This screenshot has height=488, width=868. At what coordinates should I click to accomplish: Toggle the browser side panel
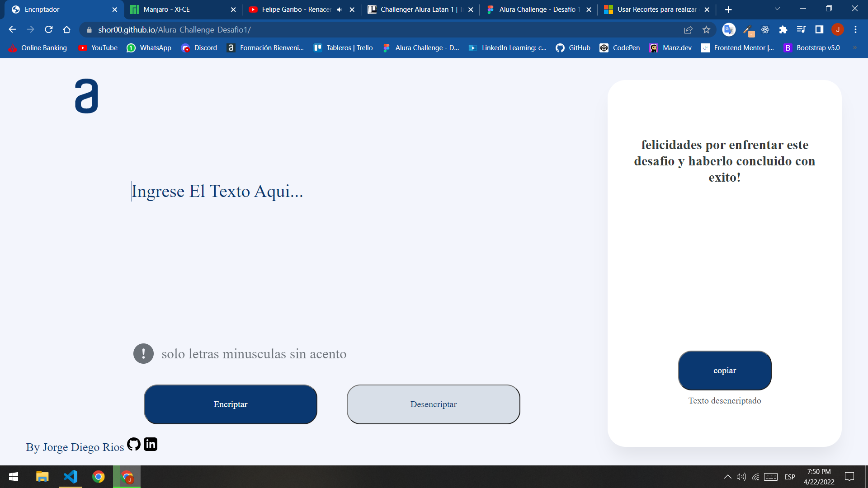click(x=819, y=30)
